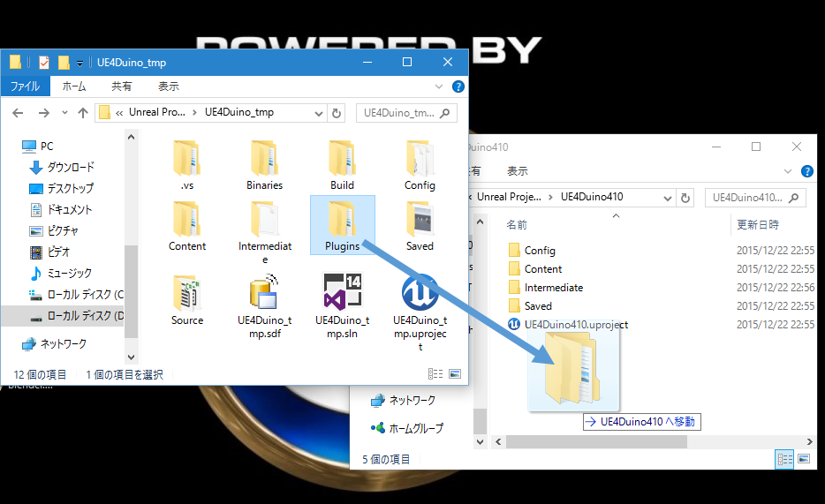Open ドキュメント in navigation pane
The image size is (825, 504).
(x=61, y=210)
